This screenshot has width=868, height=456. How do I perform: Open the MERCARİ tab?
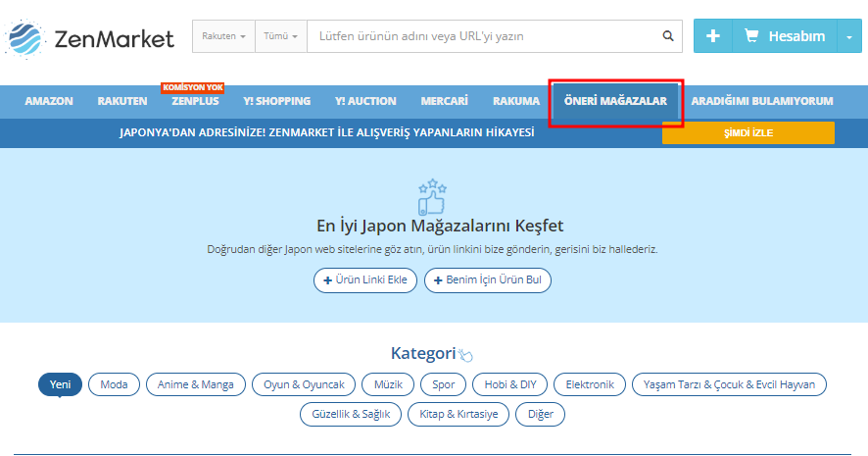pyautogui.click(x=444, y=101)
